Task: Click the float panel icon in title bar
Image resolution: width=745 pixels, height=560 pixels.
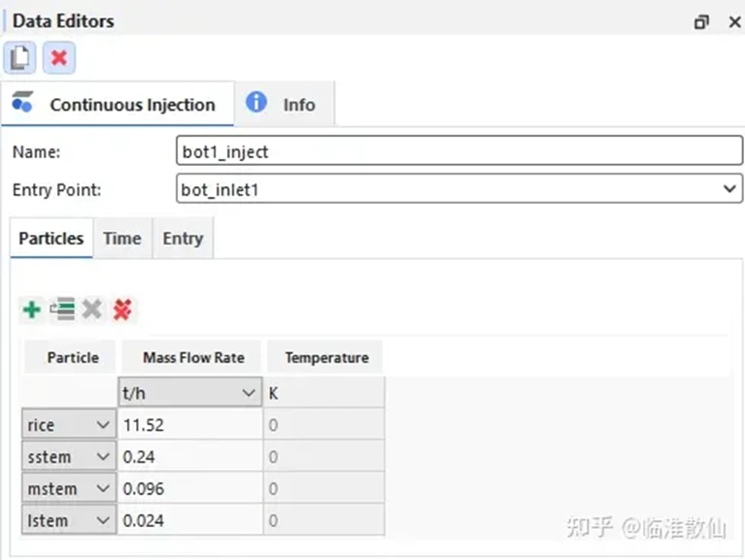Action: pos(701,21)
